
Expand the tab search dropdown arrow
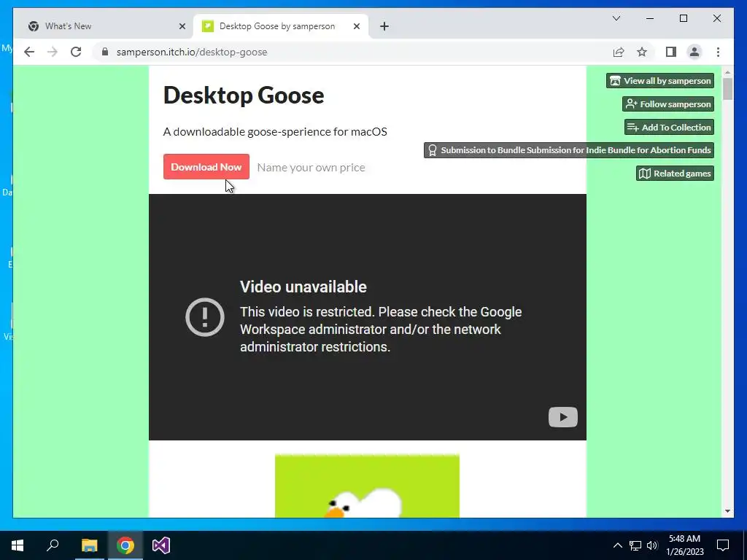pyautogui.click(x=616, y=18)
